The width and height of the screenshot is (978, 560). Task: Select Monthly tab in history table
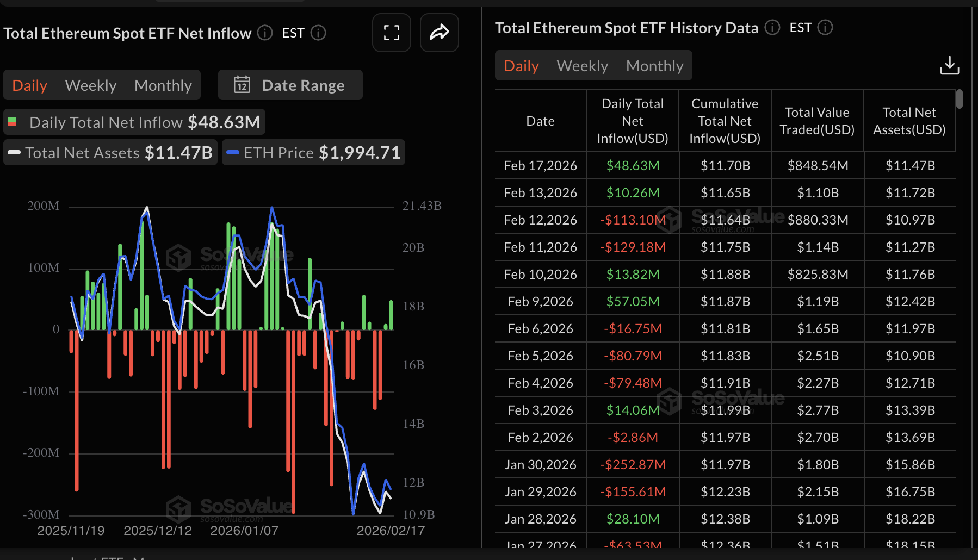click(654, 66)
